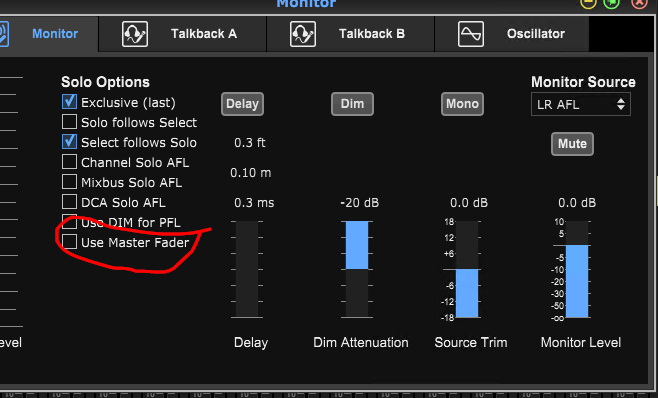Enable Solo follows Select checkbox

pyautogui.click(x=69, y=122)
